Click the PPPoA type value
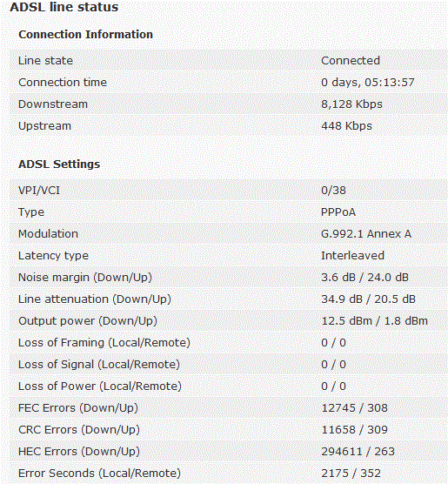 338,212
